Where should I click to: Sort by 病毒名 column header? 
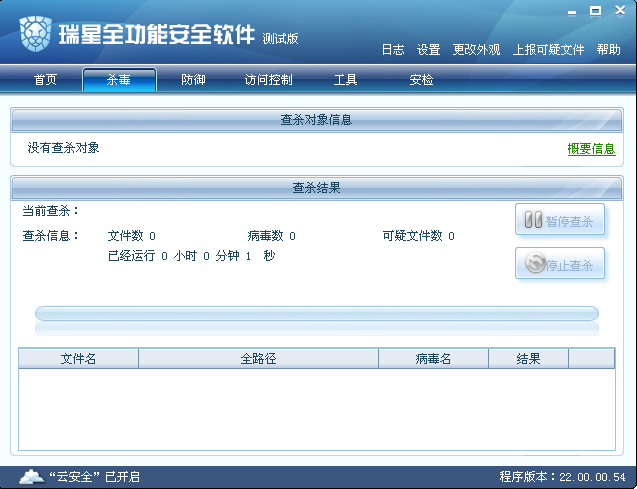(x=433, y=359)
